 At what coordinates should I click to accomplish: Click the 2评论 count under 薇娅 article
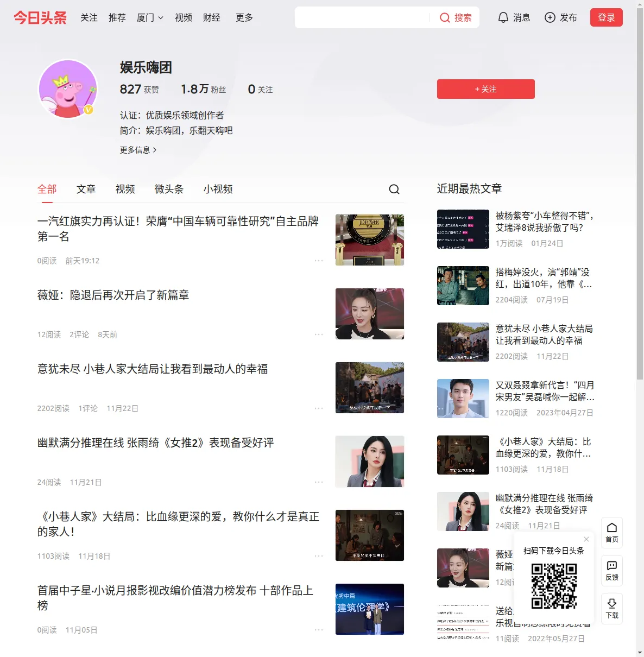(x=79, y=334)
